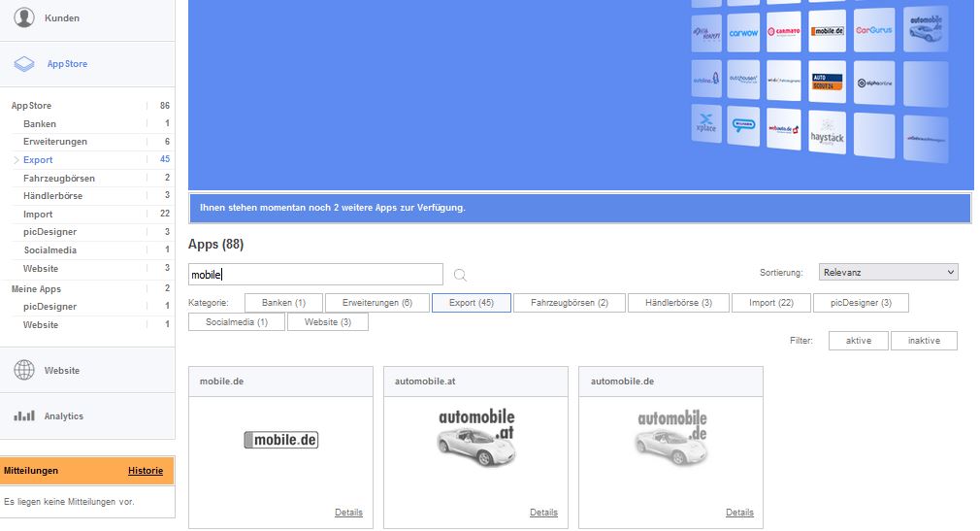Expand the Export tree arrow in sidebar
The width and height of the screenshot is (980, 531).
point(16,160)
